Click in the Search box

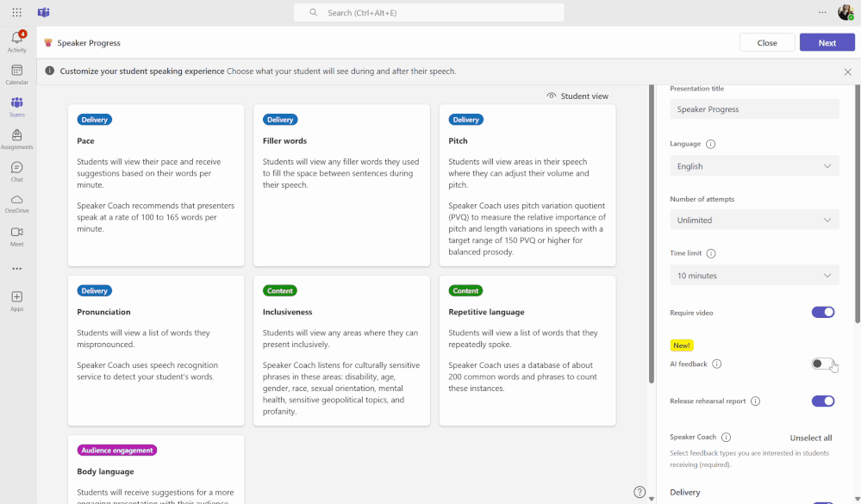[429, 12]
